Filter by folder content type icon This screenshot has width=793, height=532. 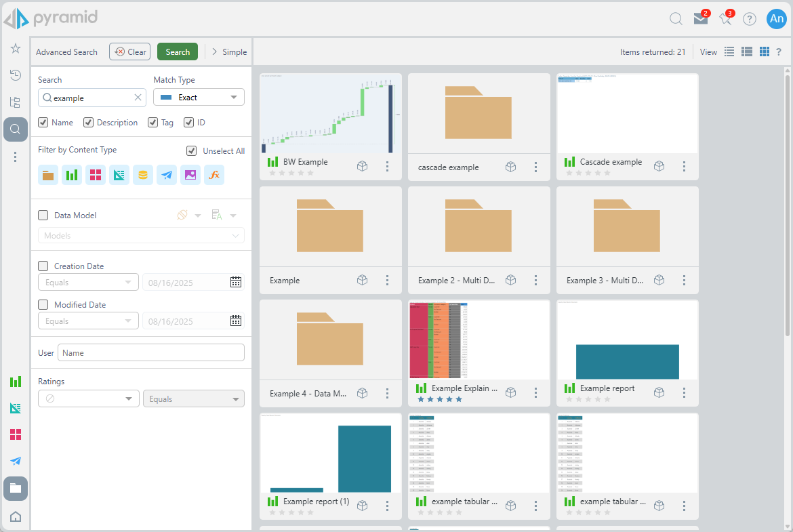click(x=48, y=175)
